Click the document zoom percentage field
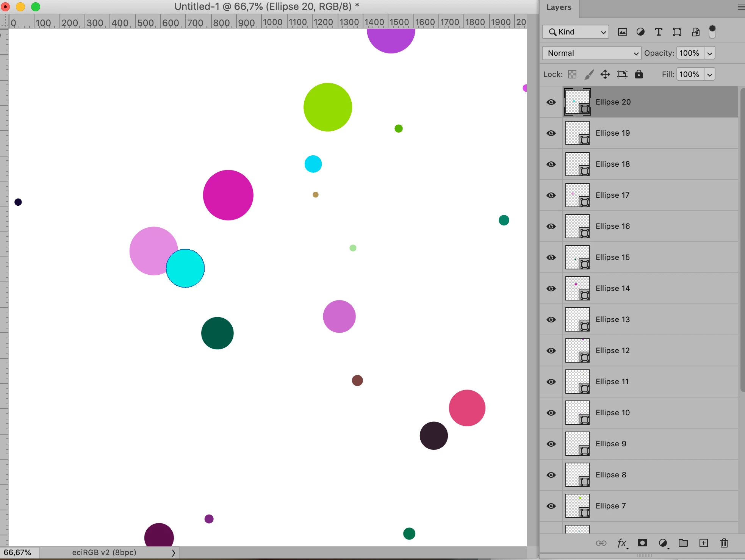 (x=18, y=552)
